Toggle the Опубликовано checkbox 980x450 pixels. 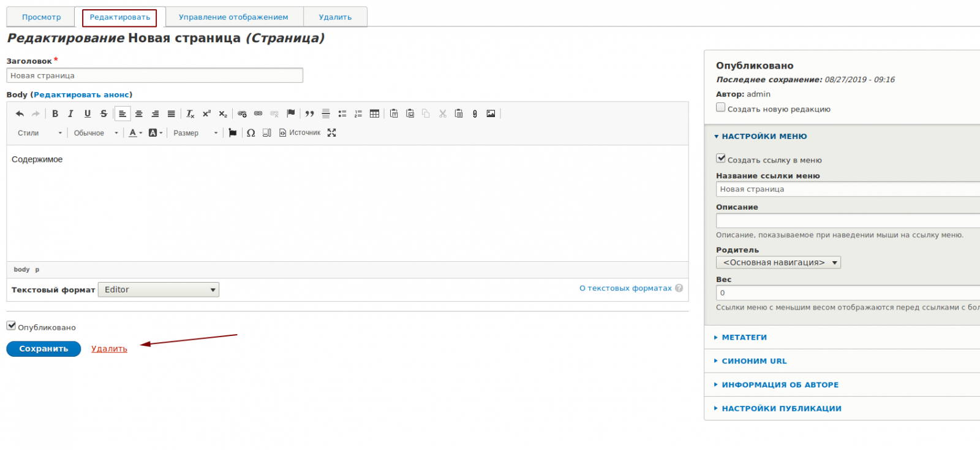coord(11,326)
